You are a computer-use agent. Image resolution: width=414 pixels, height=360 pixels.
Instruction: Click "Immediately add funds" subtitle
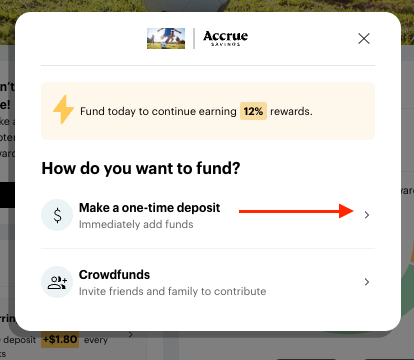pos(136,224)
